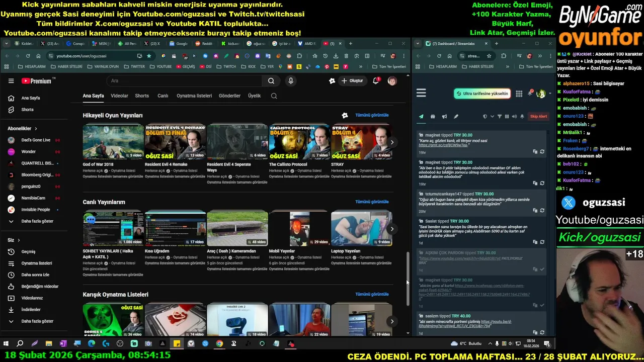This screenshot has width=644, height=362.
Task: Show next playlists in Karışık Oynatma Listeleri row
Action: click(392, 321)
